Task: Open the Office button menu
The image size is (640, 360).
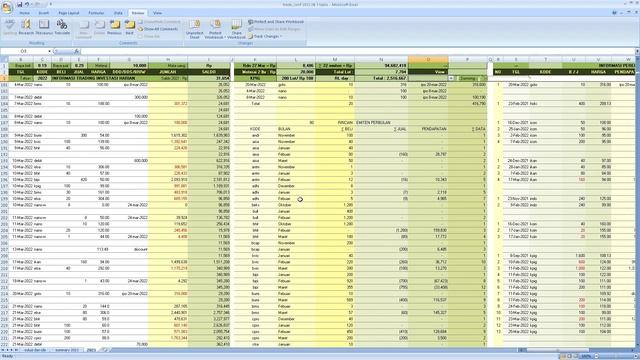Action: coord(7,7)
